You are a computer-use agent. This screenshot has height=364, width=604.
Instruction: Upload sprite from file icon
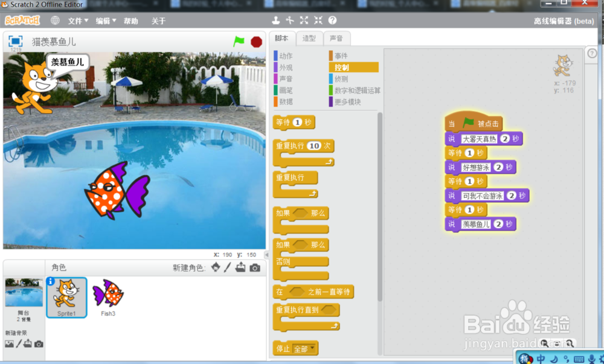click(240, 267)
